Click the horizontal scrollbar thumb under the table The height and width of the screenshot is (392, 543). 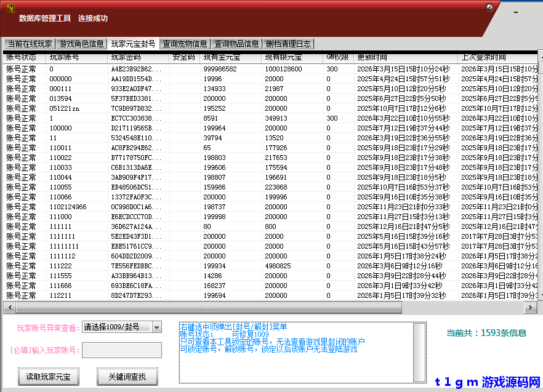[x=208, y=306]
